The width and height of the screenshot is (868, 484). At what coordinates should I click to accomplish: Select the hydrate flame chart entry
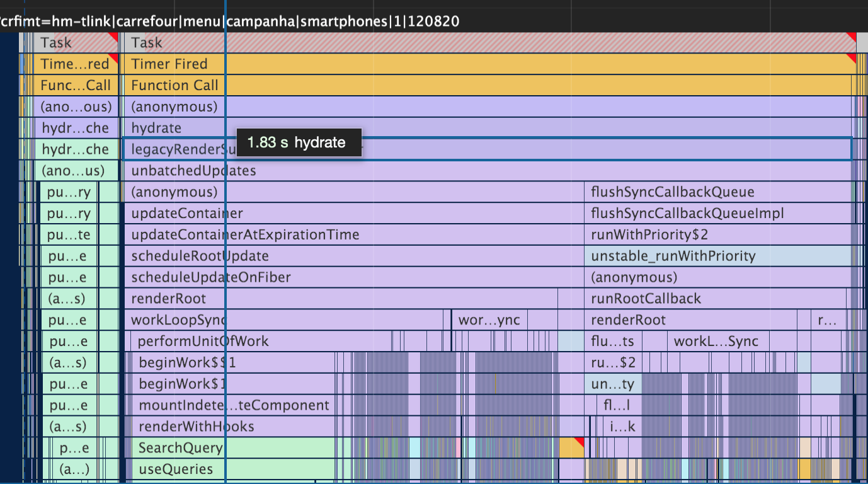coord(488,129)
